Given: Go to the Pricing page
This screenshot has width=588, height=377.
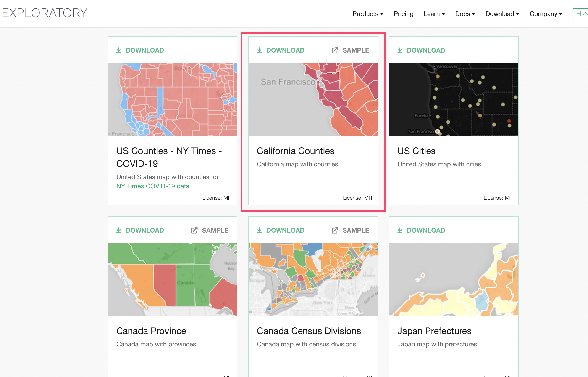Looking at the screenshot, I should [403, 14].
